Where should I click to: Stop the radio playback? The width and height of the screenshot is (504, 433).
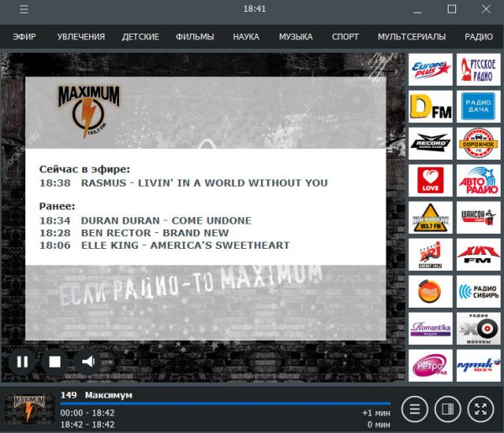click(55, 362)
